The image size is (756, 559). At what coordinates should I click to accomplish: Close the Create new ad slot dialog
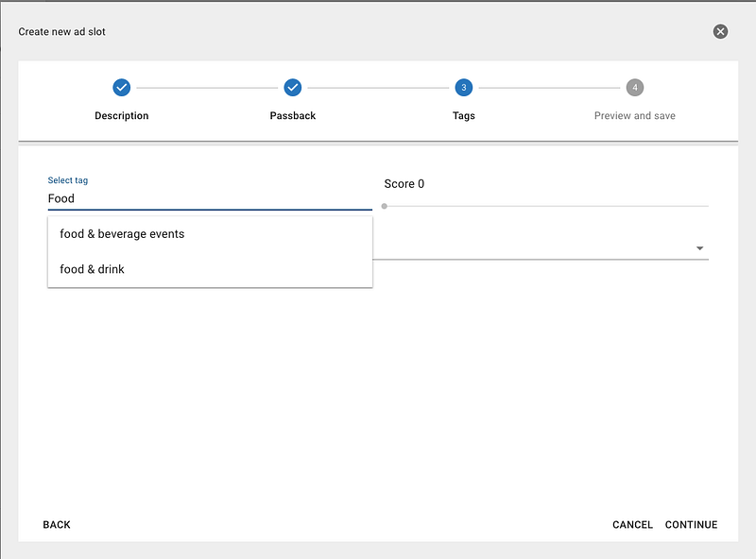[720, 32]
